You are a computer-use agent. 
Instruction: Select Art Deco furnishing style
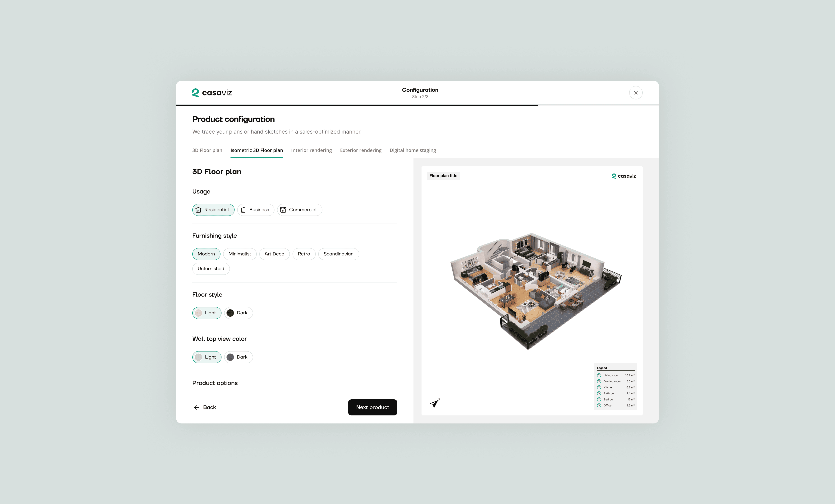(x=274, y=254)
